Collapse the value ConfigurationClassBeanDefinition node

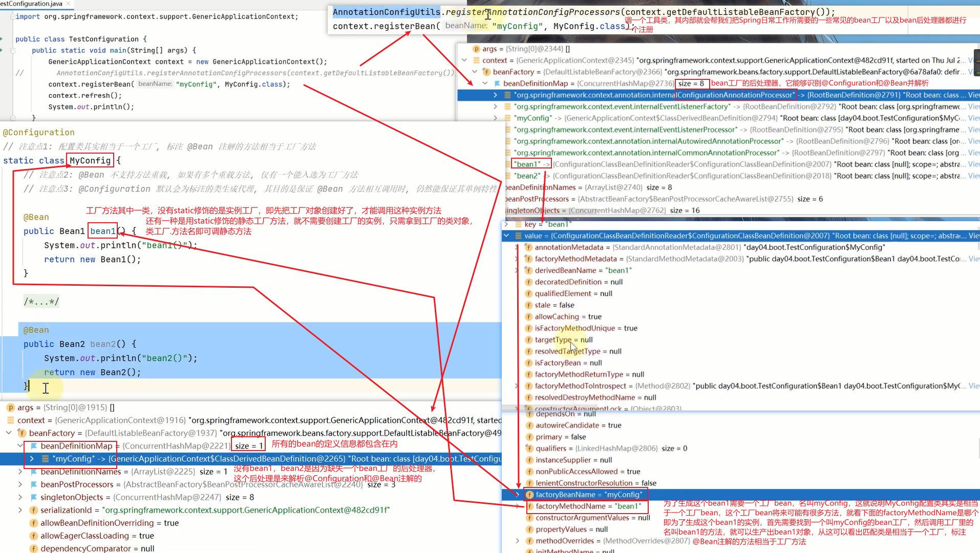506,236
